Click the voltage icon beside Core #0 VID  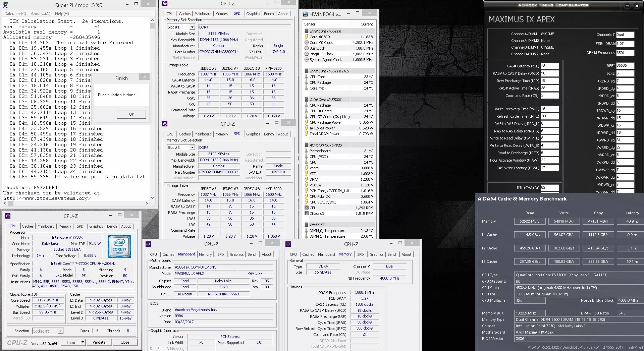click(x=307, y=37)
